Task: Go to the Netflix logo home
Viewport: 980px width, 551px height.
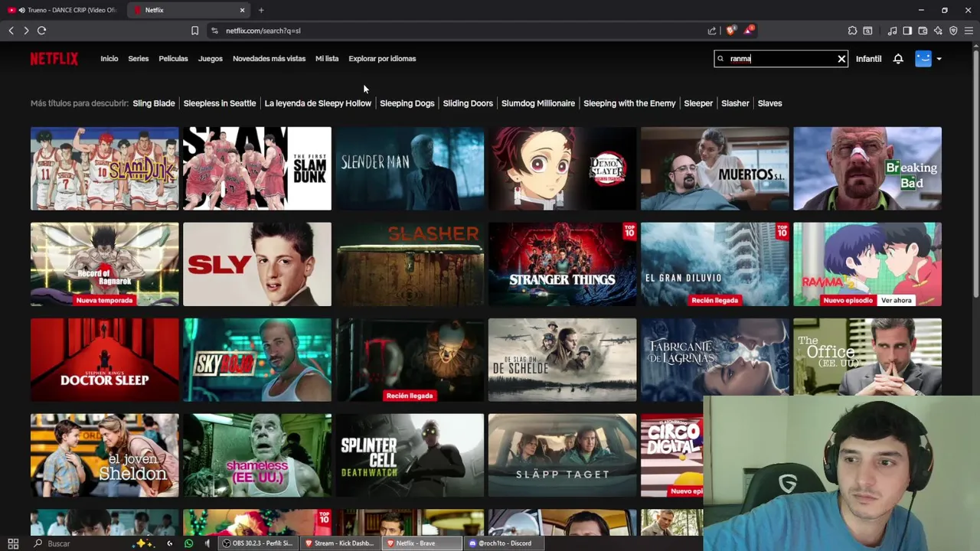Action: click(x=54, y=59)
